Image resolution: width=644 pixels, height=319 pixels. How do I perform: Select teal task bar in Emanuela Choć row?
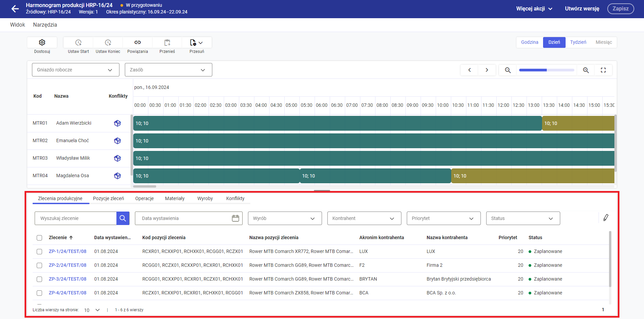pyautogui.click(x=374, y=141)
